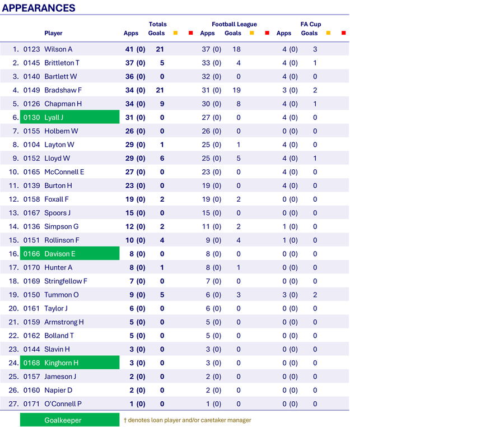Viewport: 504px width, 427px height.
Task: Select player Bolland T
Action: (x=59, y=336)
